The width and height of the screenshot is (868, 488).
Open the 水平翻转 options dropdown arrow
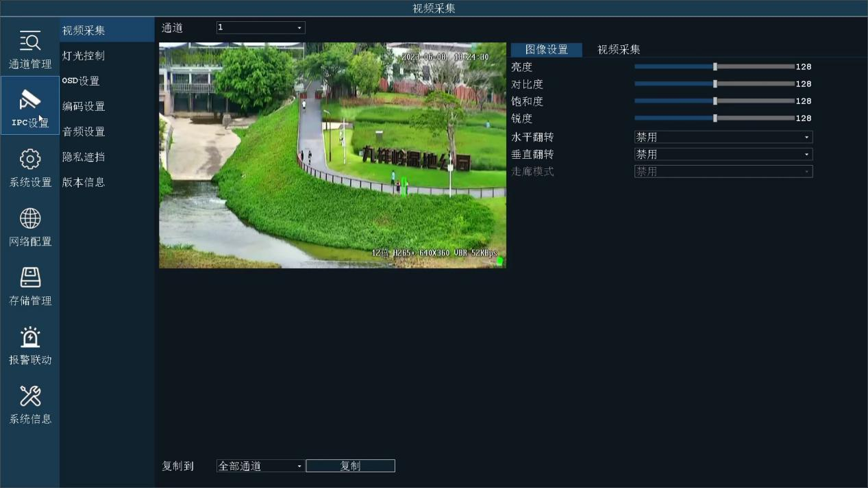click(x=808, y=136)
